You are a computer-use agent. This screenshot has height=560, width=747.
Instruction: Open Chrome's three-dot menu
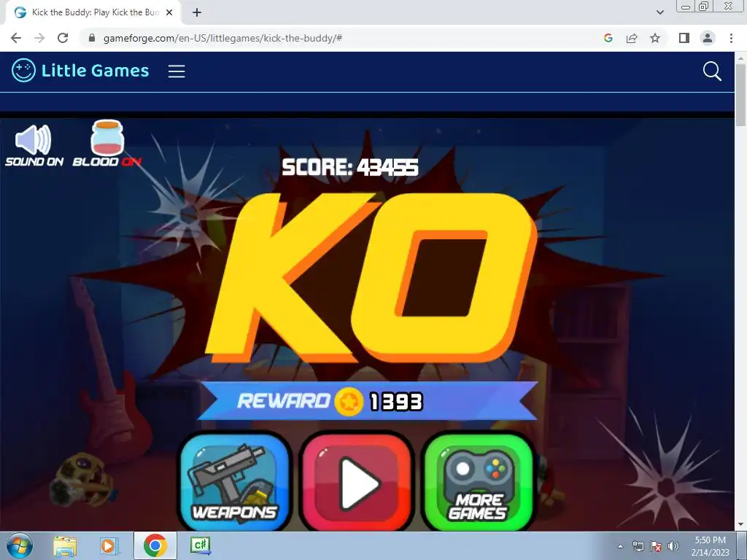[731, 38]
